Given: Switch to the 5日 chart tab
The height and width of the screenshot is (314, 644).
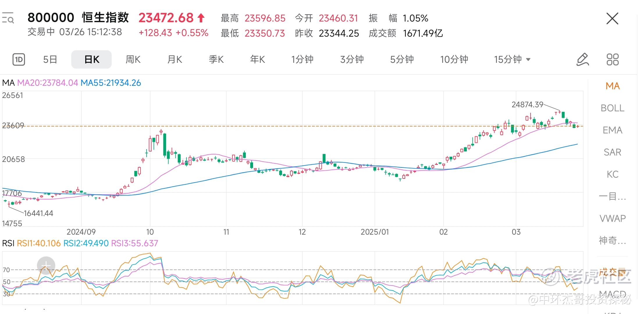Looking at the screenshot, I should tap(50, 60).
